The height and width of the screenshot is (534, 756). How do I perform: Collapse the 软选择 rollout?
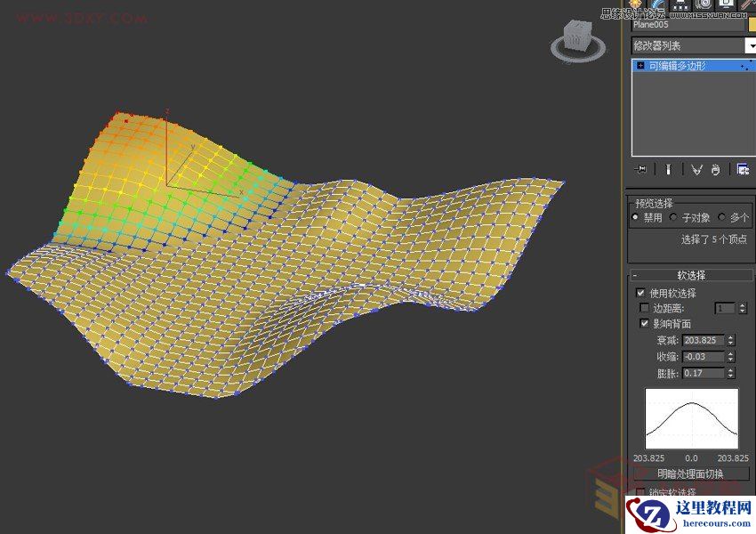tap(637, 275)
